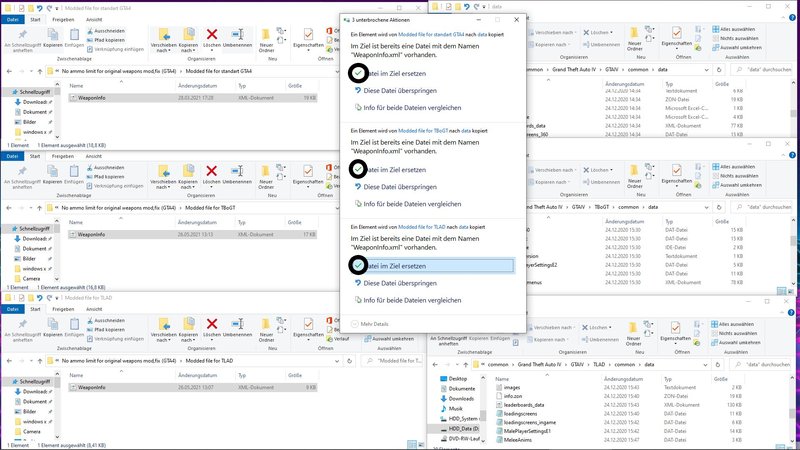Viewport: 800px width, 450px height.
Task: Click Umbenennen icon in GTA4 mod window
Action: click(238, 35)
